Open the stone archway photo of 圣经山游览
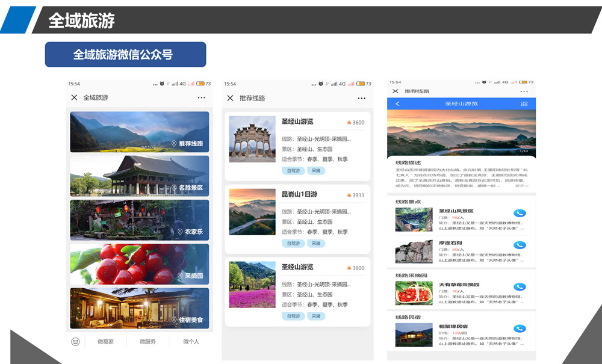Image resolution: width=602 pixels, height=364 pixels. pos(252,139)
